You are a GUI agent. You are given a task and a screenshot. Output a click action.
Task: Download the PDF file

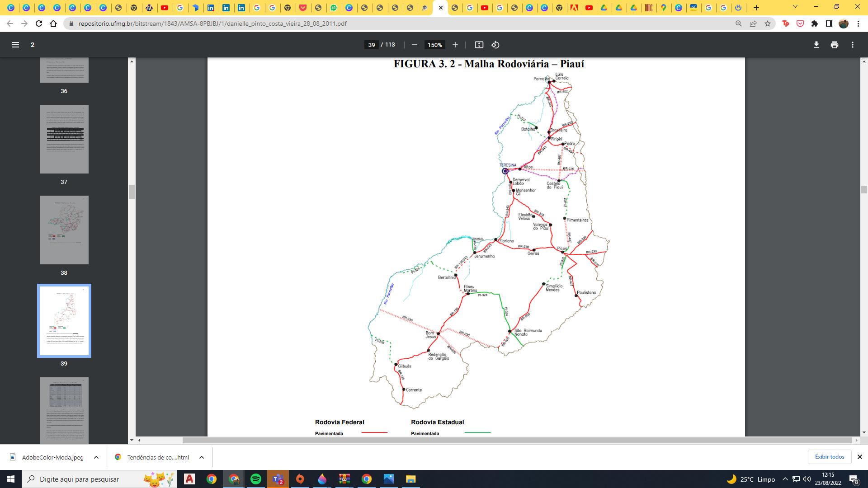coord(816,45)
